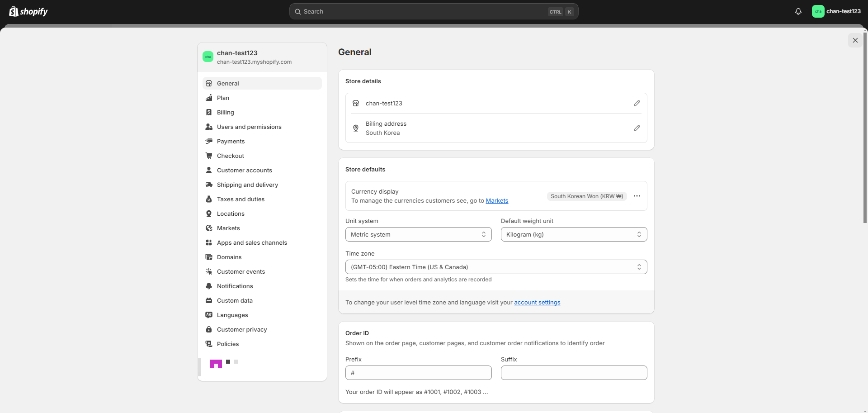868x413 pixels.
Task: Click the Notifications bell icon in sidebar
Action: point(209,286)
